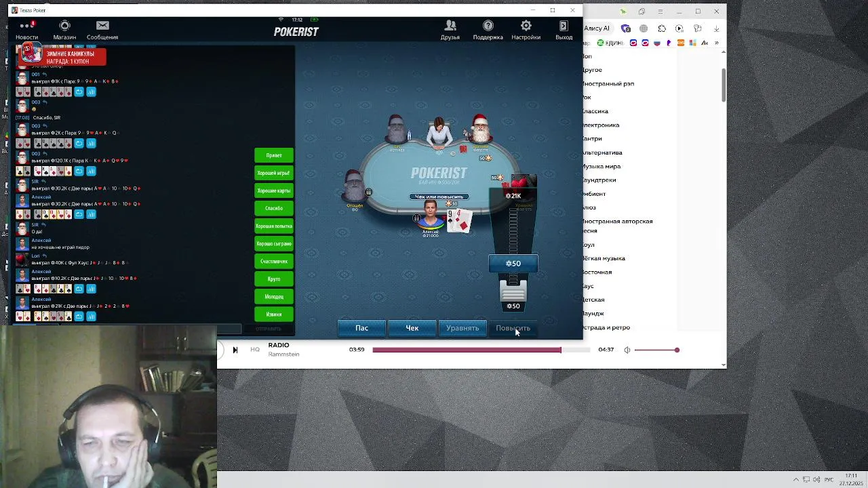Mute the music player speaker icon
This screenshot has width=868, height=488.
(x=627, y=350)
